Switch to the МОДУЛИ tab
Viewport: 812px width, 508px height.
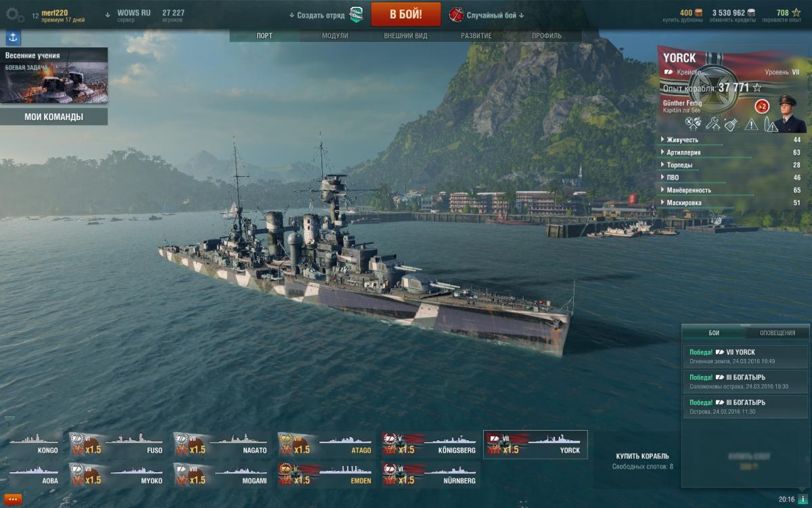[335, 35]
